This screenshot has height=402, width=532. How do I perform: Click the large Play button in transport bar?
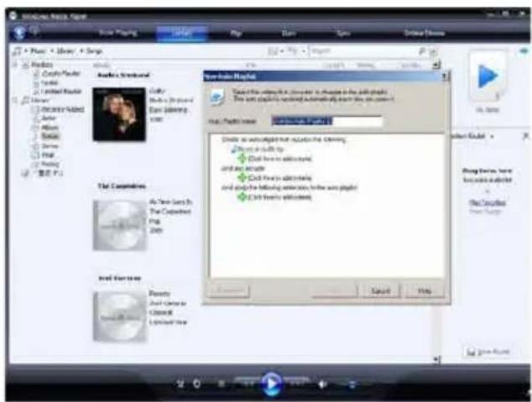[271, 384]
